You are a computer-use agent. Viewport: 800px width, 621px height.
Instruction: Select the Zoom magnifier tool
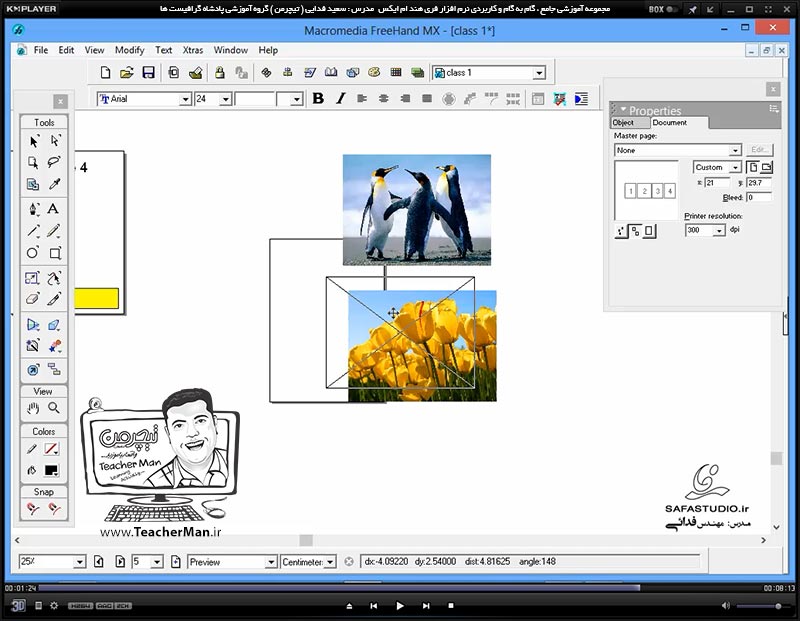point(54,408)
